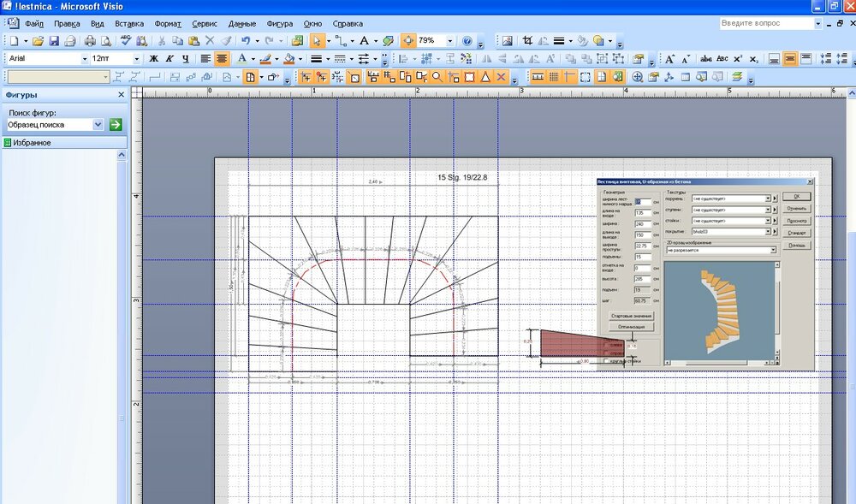856x504 pixels.
Task: Open the "Образец поиска" shape search dropdown
Action: tap(98, 125)
